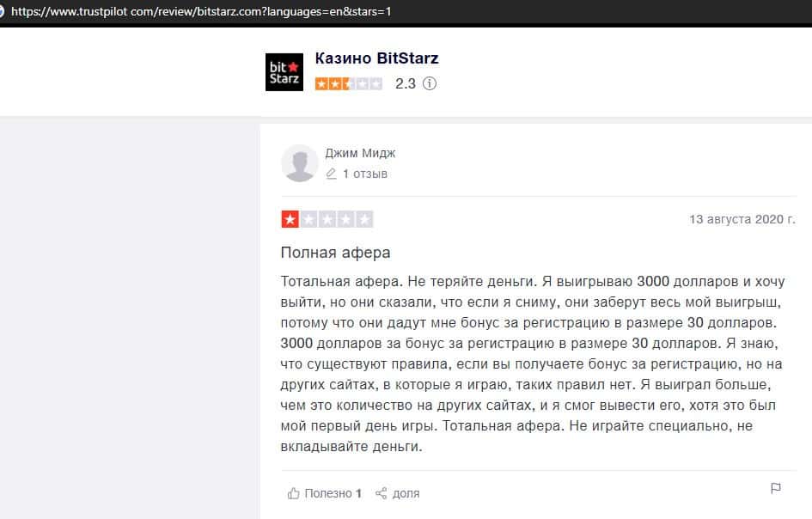Click the Казино BitStarz heading
812x519 pixels.
click(376, 58)
